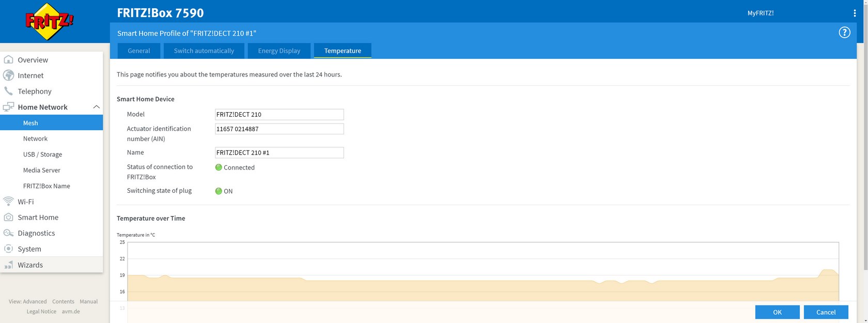Image resolution: width=868 pixels, height=323 pixels.
Task: Click the Smart Home icon
Action: 8,217
